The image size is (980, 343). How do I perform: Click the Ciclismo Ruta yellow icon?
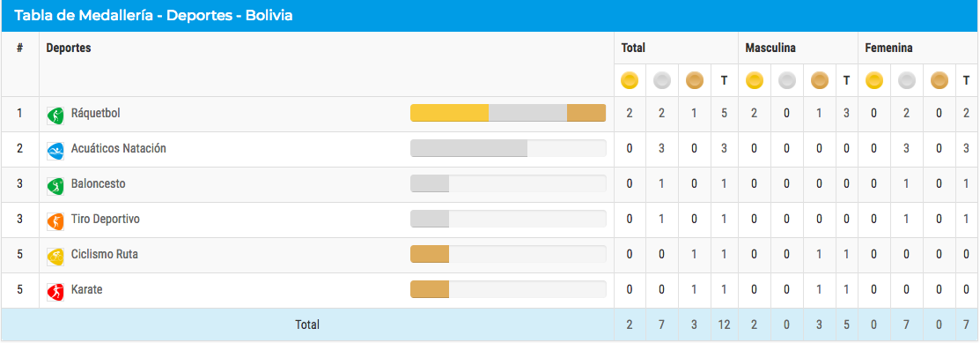coord(55,256)
